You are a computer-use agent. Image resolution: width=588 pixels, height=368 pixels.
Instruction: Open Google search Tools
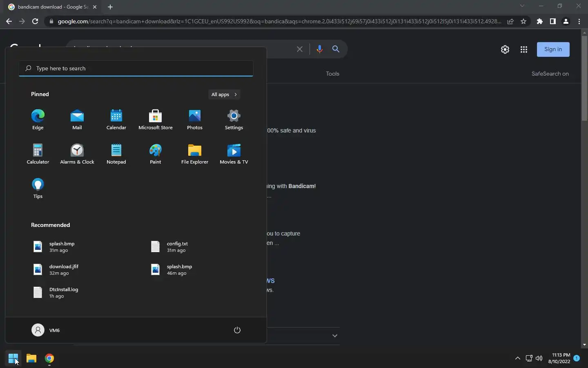333,74
